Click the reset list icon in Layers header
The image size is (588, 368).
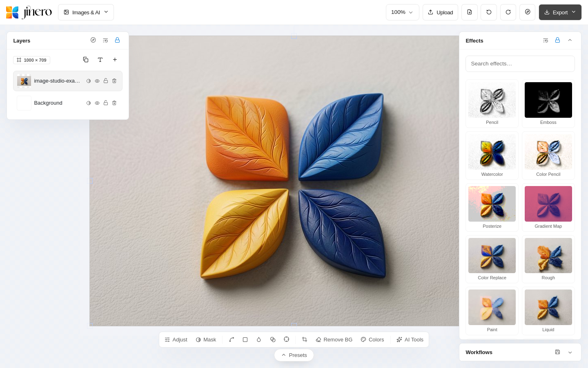coord(105,40)
